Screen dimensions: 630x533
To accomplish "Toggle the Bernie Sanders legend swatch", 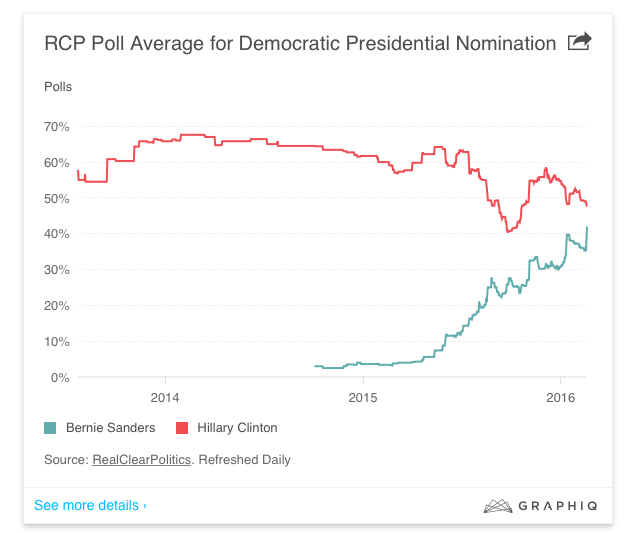I will pyautogui.click(x=50, y=428).
